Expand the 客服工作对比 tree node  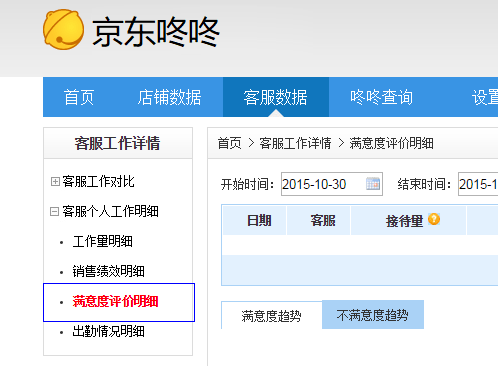click(x=55, y=182)
